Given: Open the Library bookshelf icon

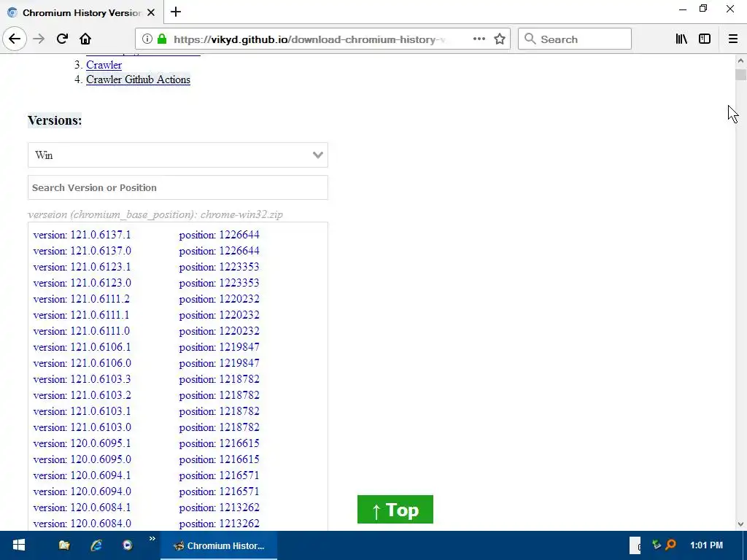Looking at the screenshot, I should click(681, 39).
